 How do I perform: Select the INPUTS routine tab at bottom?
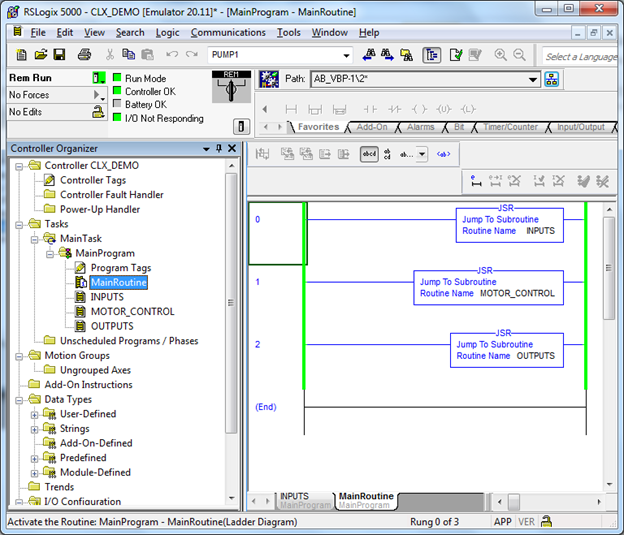(294, 496)
